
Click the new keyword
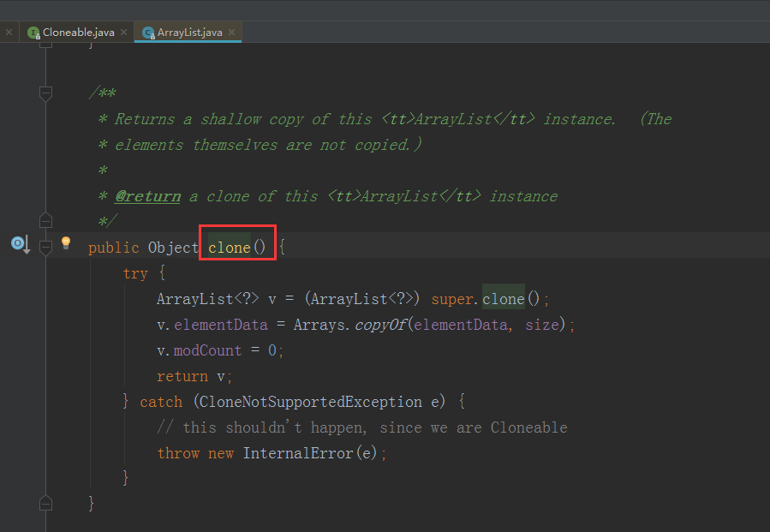click(x=220, y=453)
